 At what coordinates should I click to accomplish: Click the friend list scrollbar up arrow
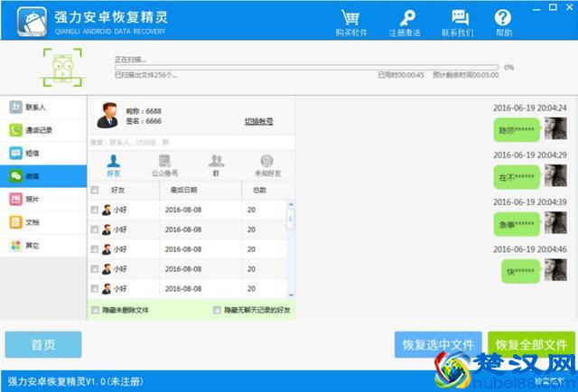point(291,205)
